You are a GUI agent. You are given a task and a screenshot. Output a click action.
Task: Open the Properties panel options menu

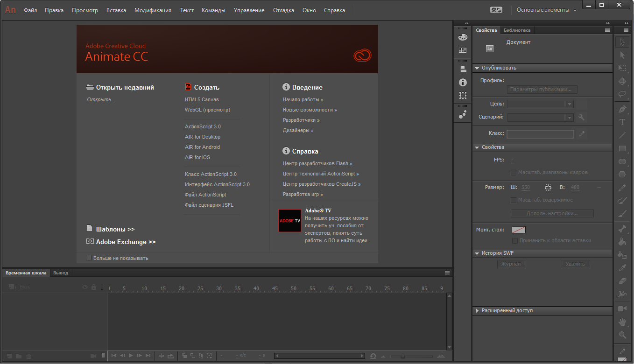point(607,30)
